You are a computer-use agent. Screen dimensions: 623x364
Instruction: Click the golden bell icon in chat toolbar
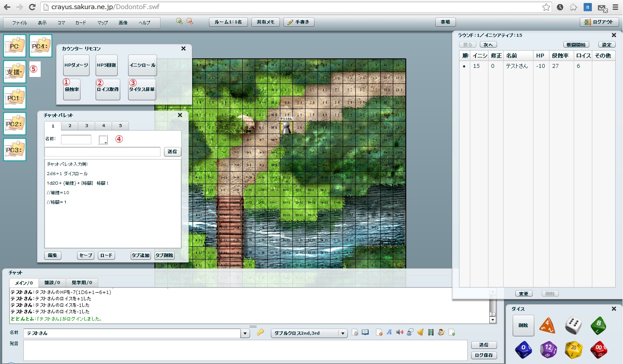(420, 332)
